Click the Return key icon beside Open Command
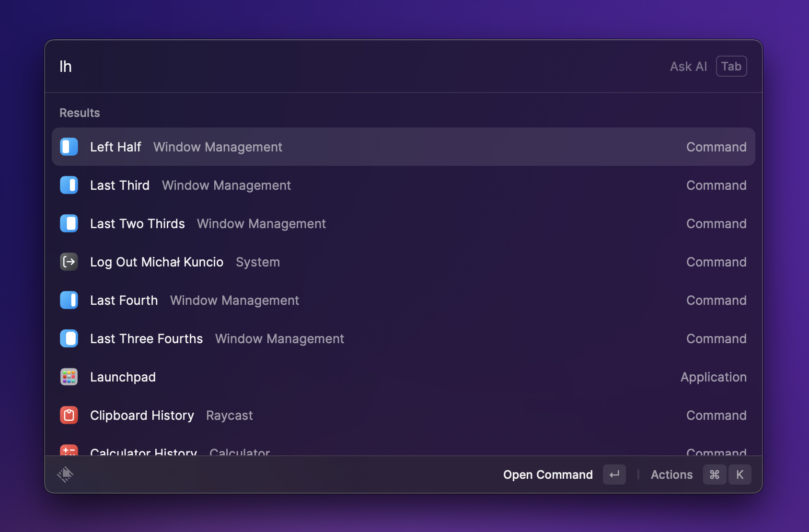The image size is (809, 532). pos(614,474)
